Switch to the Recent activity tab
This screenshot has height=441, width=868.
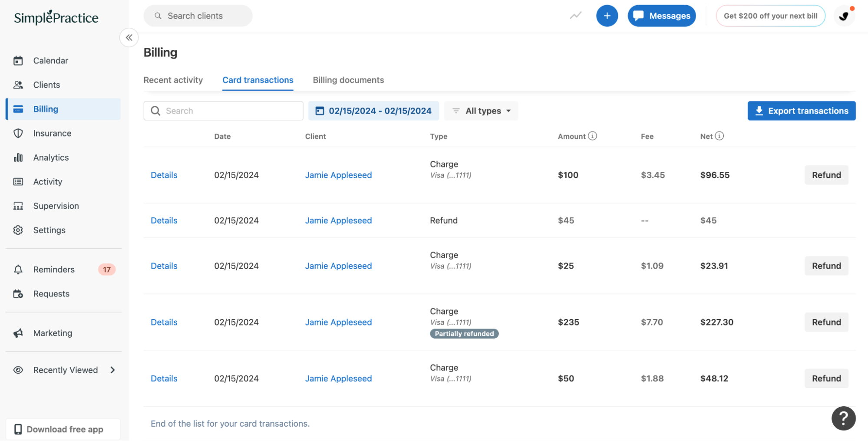click(x=173, y=80)
